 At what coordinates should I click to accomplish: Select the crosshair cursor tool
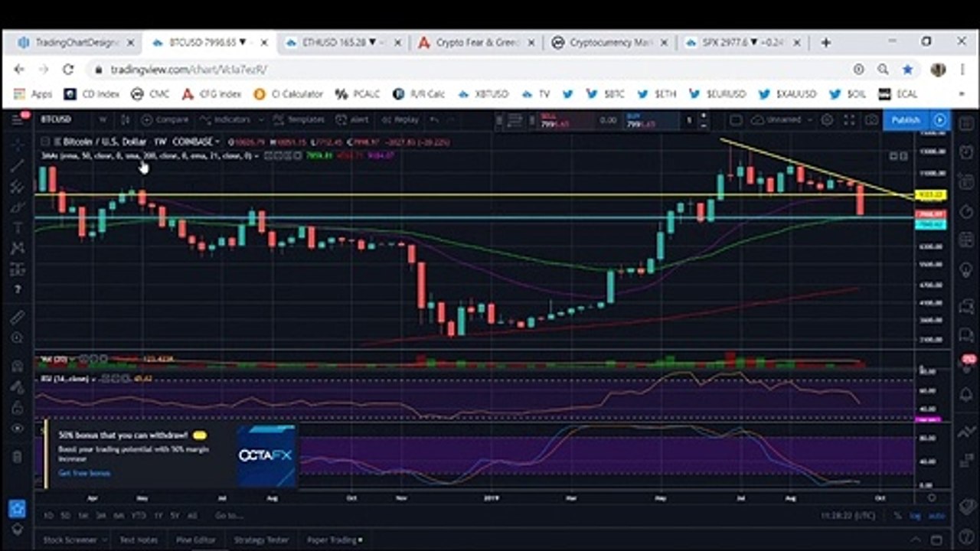point(18,144)
